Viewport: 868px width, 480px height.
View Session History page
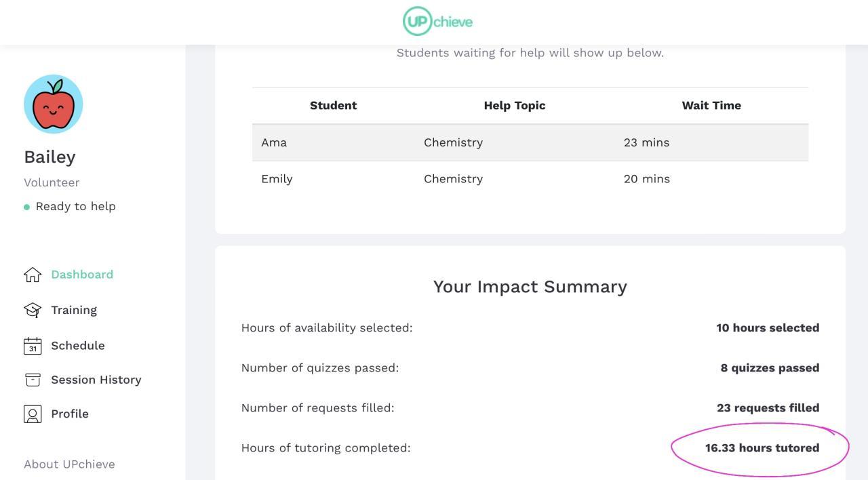point(96,380)
